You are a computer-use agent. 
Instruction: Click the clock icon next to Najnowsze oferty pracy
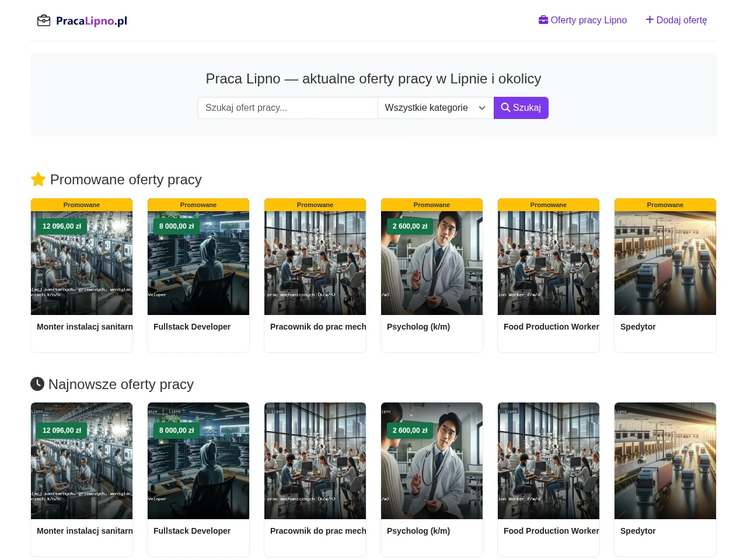37,384
